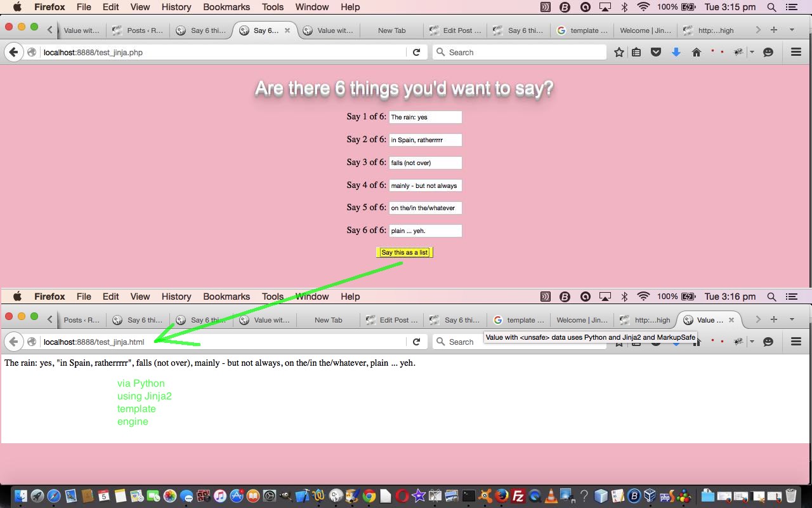Select the Say 6 of 6 text field
The height and width of the screenshot is (508, 812).
pos(426,231)
